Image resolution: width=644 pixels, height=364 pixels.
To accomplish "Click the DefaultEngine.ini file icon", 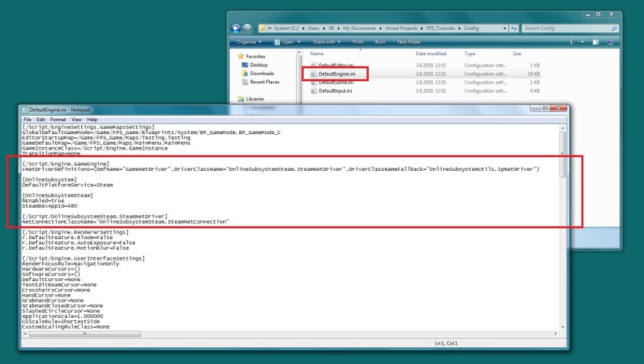I will click(x=314, y=74).
